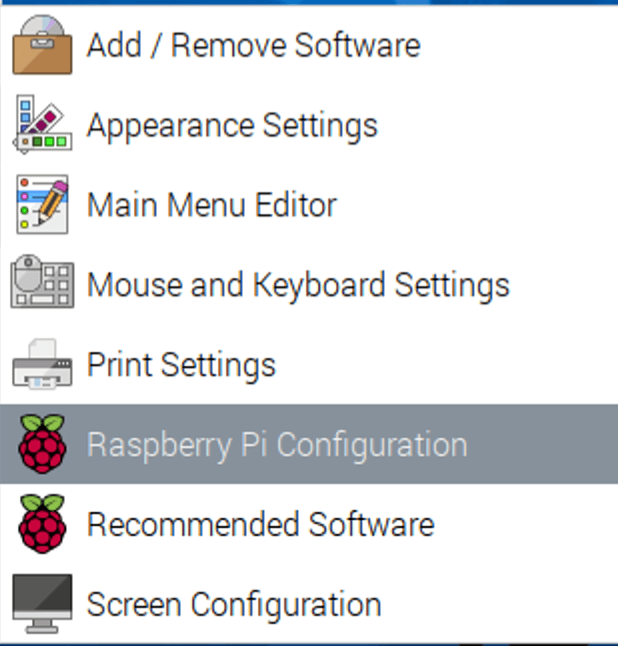Click the raspberry icon on the highlighted row
Image resolution: width=618 pixels, height=646 pixels.
click(42, 444)
